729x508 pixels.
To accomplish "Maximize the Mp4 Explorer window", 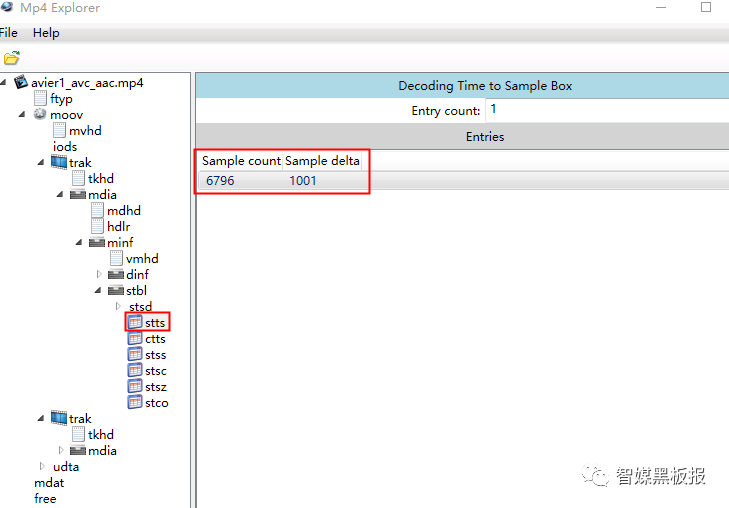I will point(706,7).
